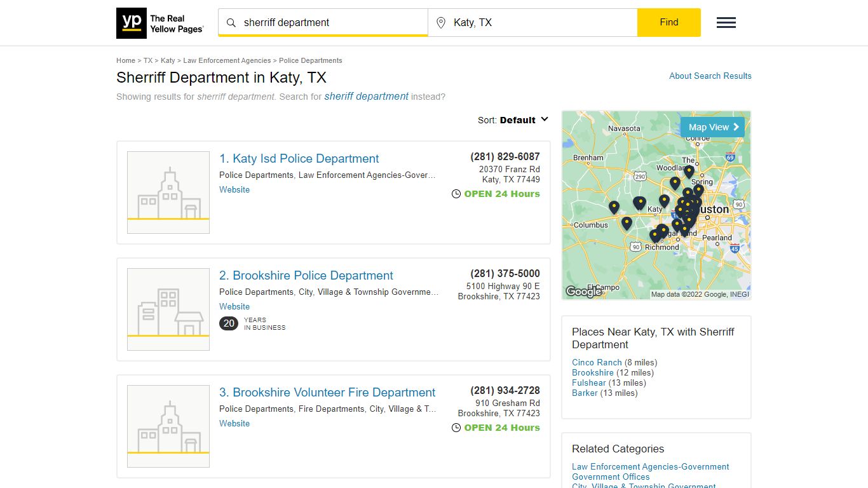Click OPEN 24 Hours for Katy Isd

click(x=502, y=194)
